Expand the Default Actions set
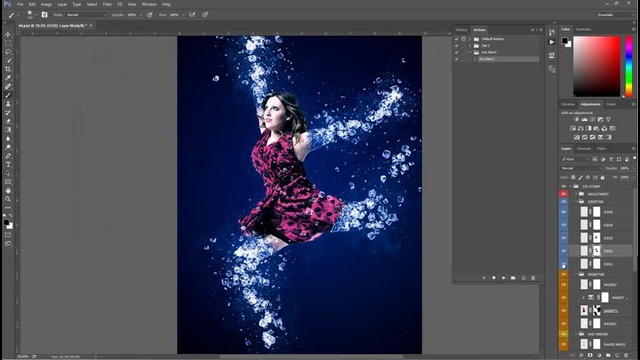The width and height of the screenshot is (640, 360). [x=470, y=39]
